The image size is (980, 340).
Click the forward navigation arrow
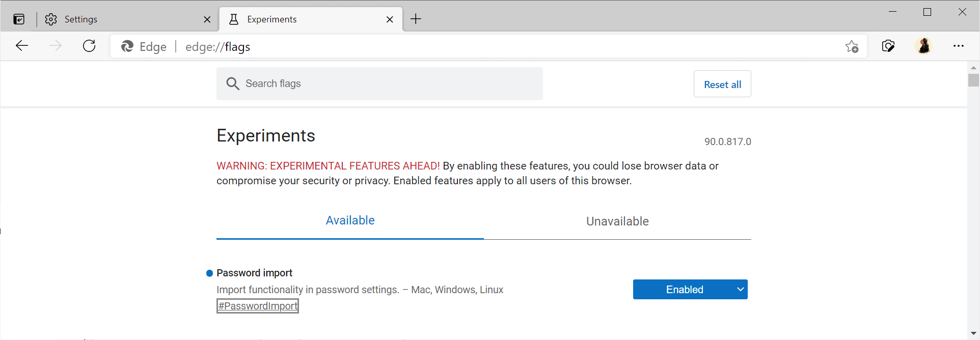click(56, 46)
